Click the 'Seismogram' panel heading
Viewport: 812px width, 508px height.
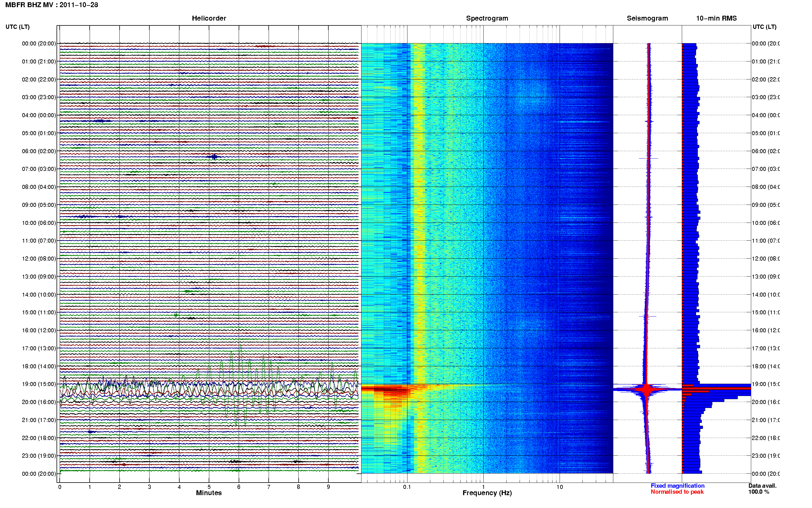click(x=647, y=19)
